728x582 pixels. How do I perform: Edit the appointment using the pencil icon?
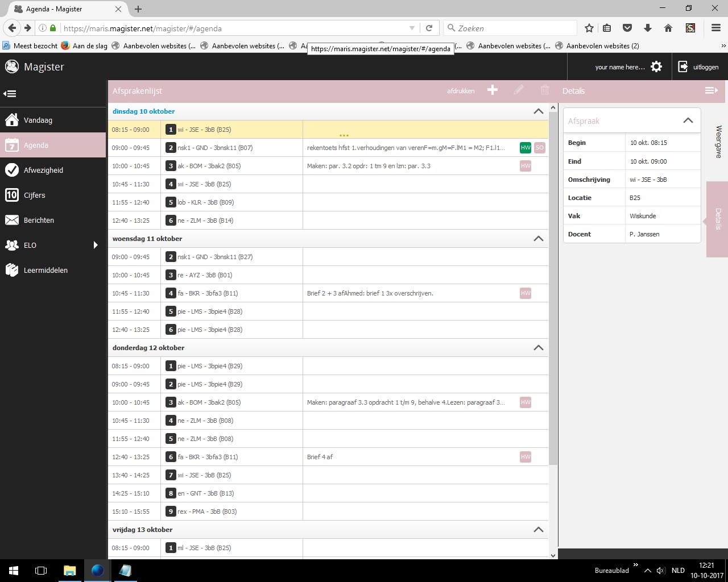(518, 90)
